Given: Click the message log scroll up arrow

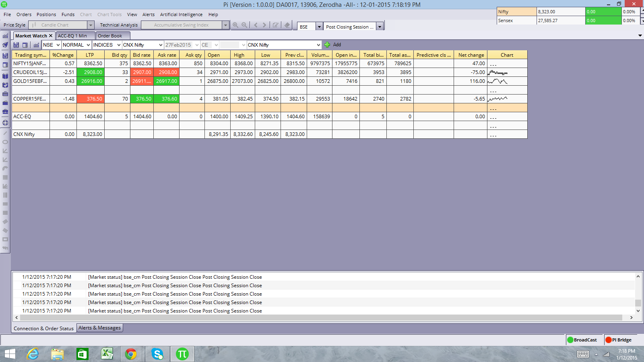Looking at the screenshot, I should [x=638, y=276].
